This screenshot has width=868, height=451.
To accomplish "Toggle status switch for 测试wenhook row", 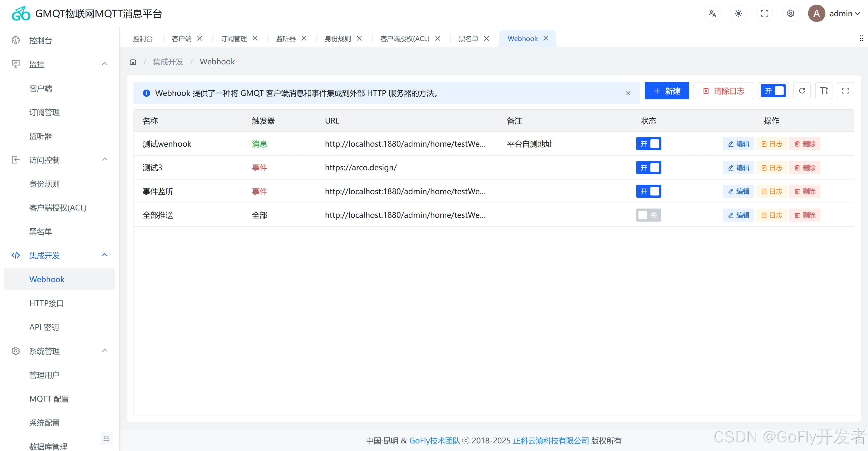I will 648,144.
